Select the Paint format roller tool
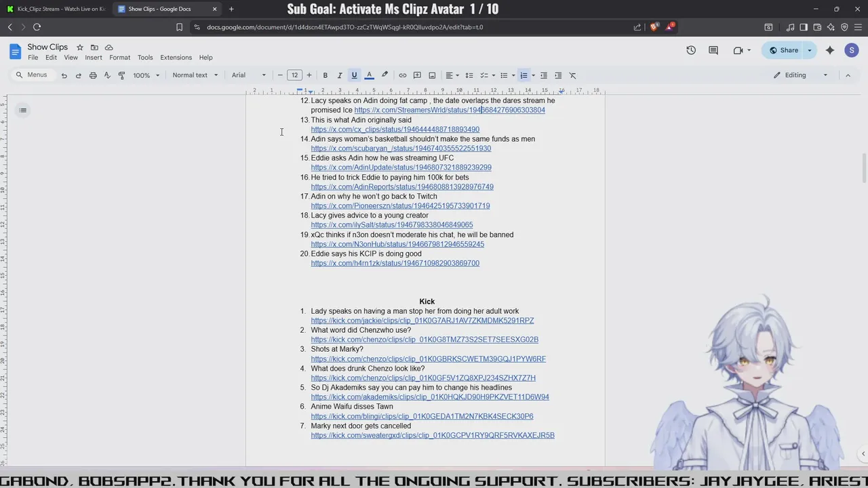Viewport: 868px width, 488px height. tap(121, 75)
